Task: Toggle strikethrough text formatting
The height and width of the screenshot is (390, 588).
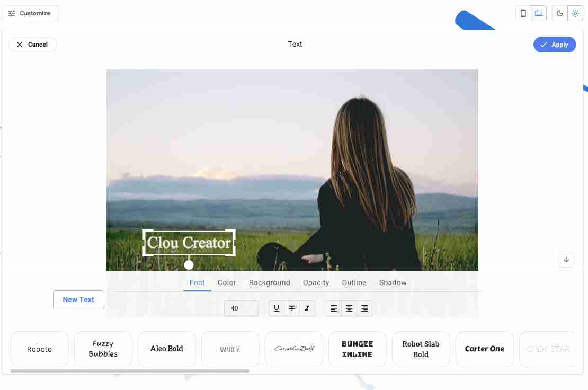Action: [292, 308]
